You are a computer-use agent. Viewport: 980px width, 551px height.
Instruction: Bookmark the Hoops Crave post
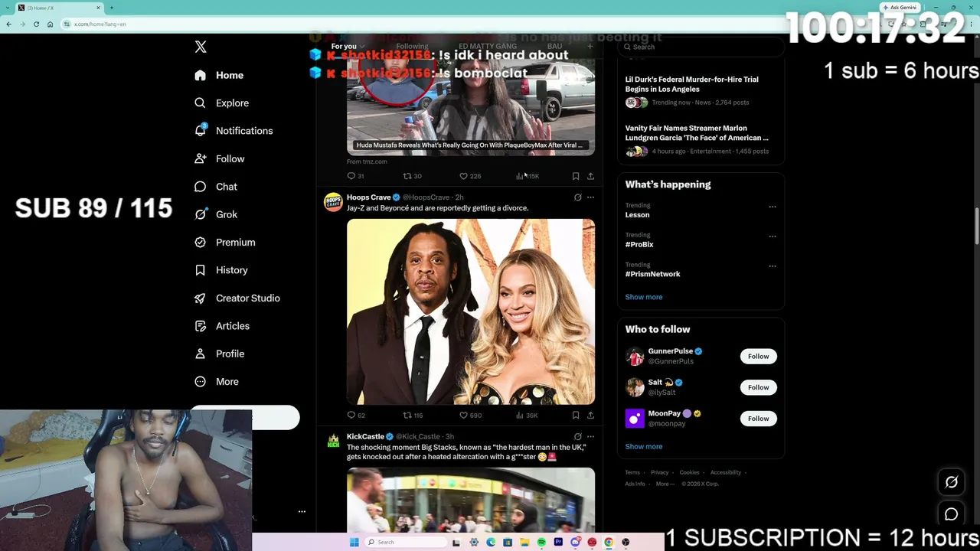coord(576,416)
